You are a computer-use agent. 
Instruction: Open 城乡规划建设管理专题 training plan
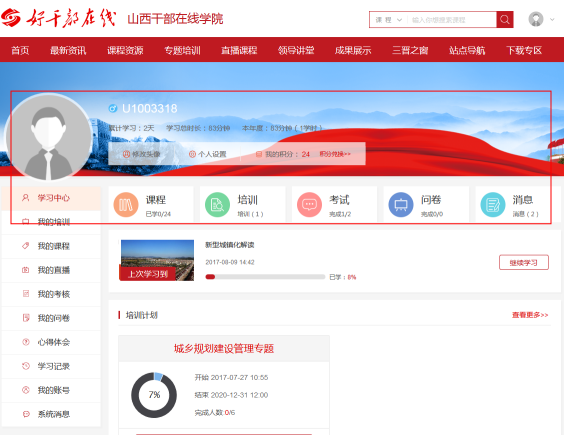(x=224, y=348)
